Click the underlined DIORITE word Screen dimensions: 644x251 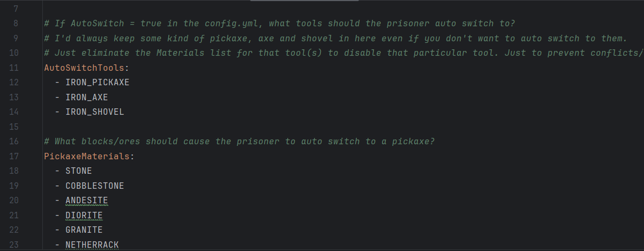[x=84, y=216]
